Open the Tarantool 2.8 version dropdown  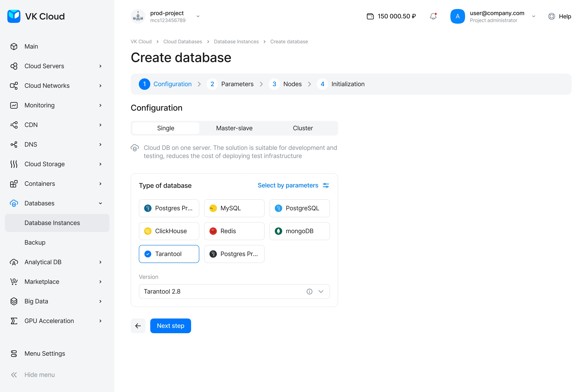pyautogui.click(x=234, y=292)
